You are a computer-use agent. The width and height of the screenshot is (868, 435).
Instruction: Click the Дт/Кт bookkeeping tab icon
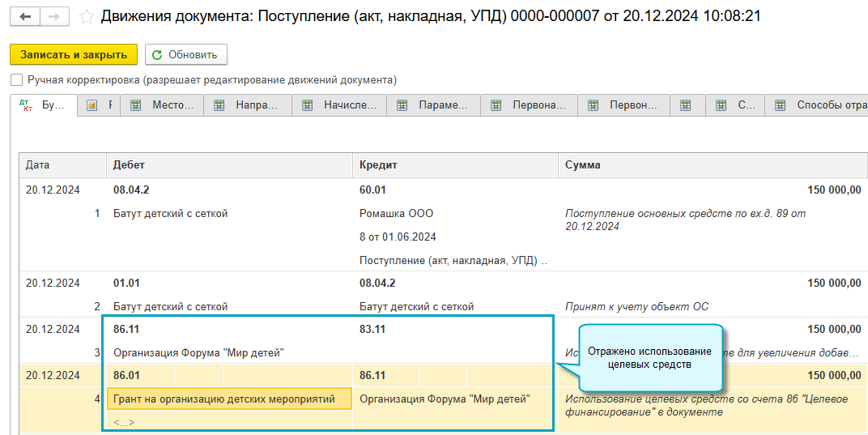(25, 105)
